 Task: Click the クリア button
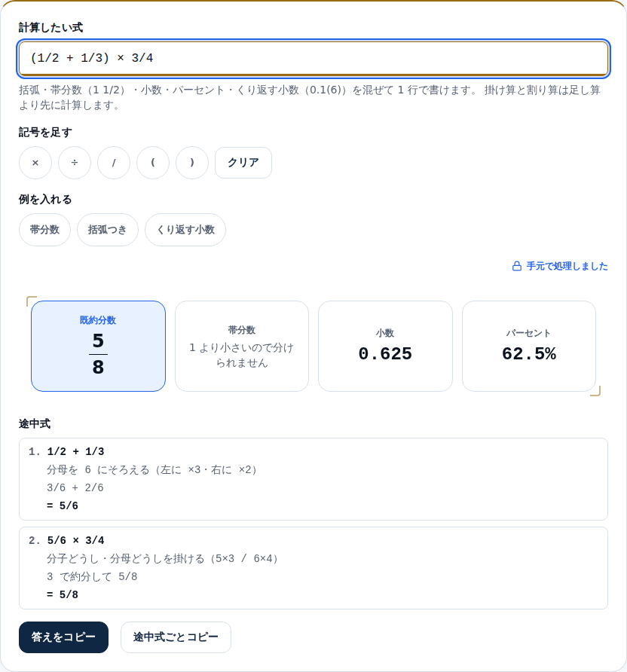click(243, 163)
